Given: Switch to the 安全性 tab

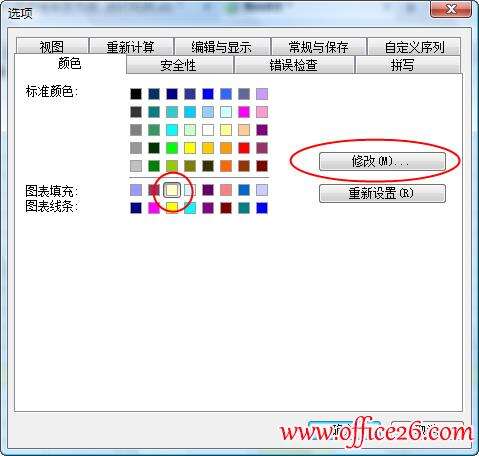Looking at the screenshot, I should [x=179, y=65].
